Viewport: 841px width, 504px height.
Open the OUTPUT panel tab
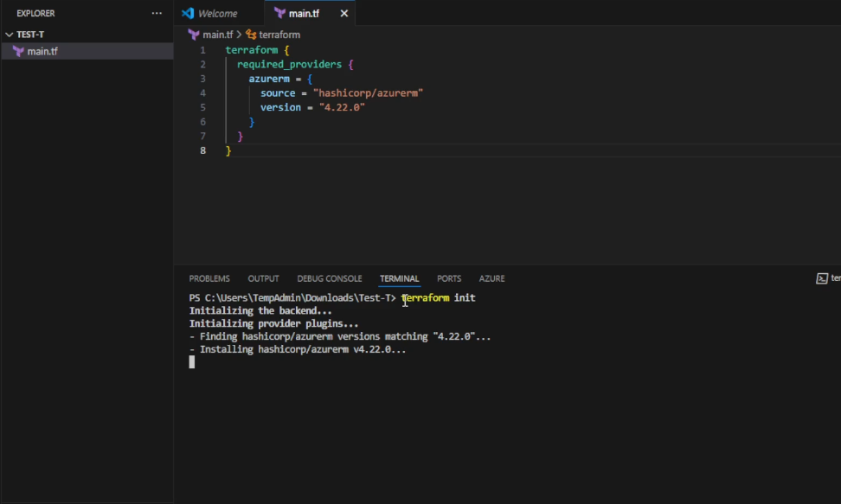263,279
